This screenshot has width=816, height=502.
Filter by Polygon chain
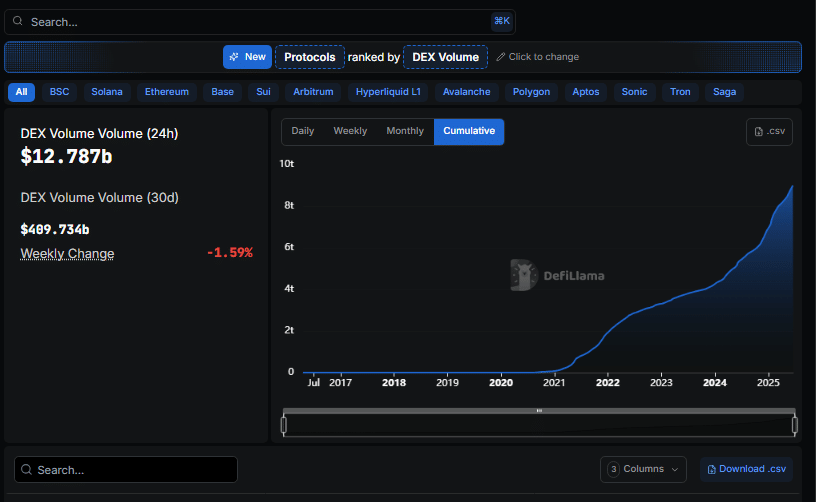click(531, 92)
